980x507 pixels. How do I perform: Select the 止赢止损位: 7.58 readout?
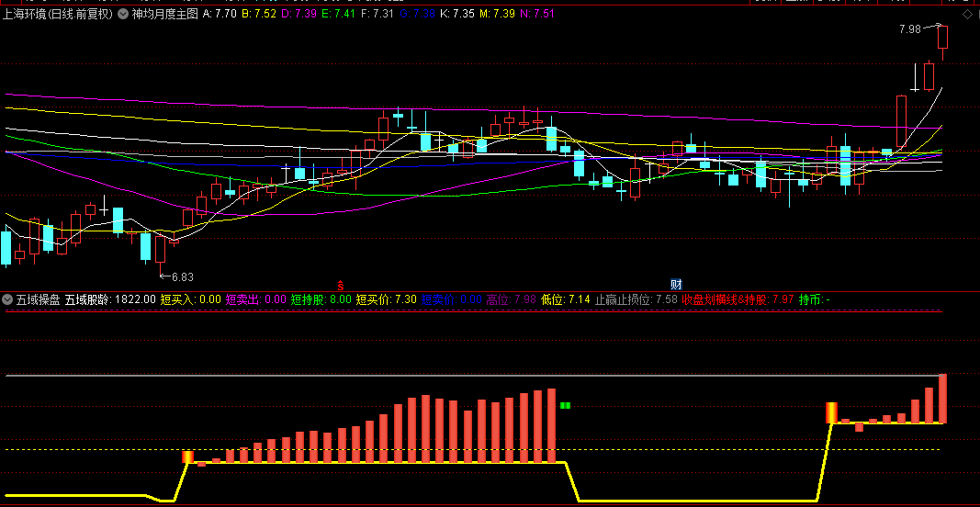[636, 299]
